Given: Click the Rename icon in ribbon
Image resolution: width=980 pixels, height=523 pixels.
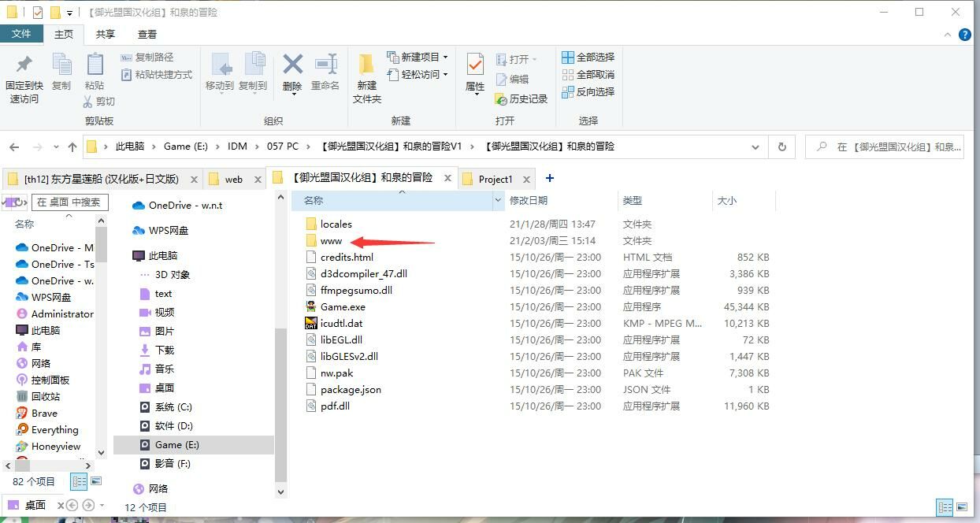Looking at the screenshot, I should [325, 66].
